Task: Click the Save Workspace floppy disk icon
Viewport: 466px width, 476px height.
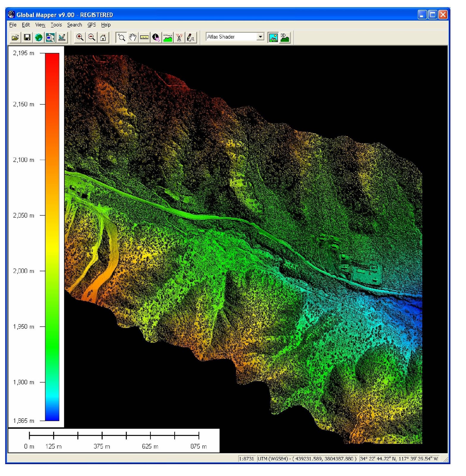Action: click(x=27, y=37)
